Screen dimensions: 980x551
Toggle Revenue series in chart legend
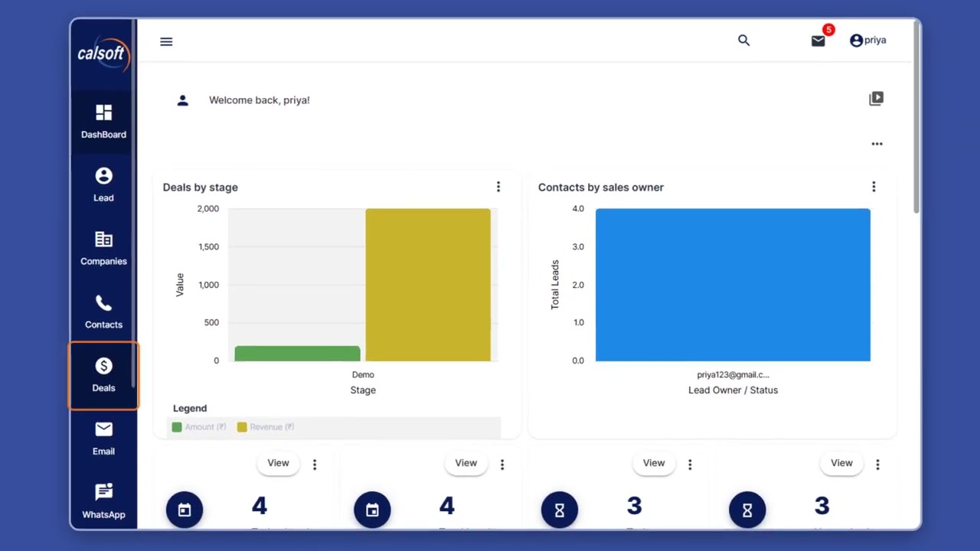(266, 427)
